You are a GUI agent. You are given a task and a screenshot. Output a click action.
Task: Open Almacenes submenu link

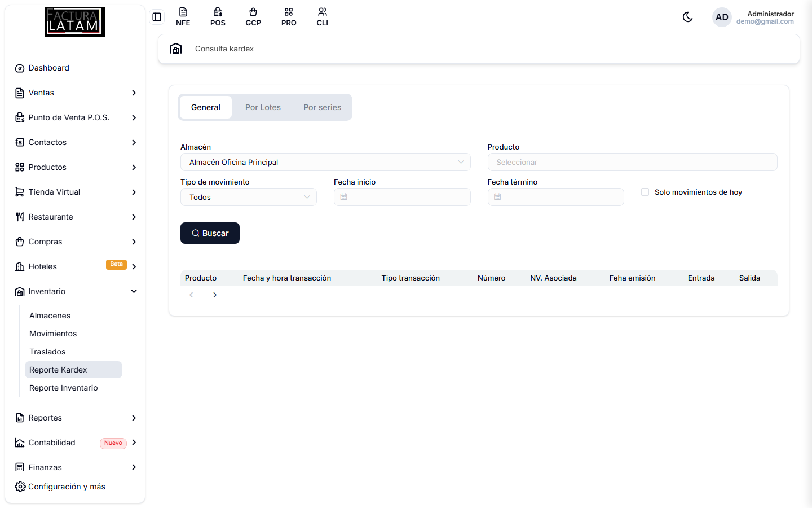[73, 316]
